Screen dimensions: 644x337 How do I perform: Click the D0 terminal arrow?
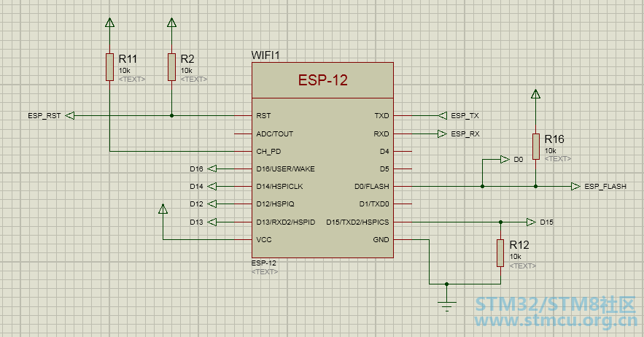pyautogui.click(x=505, y=160)
